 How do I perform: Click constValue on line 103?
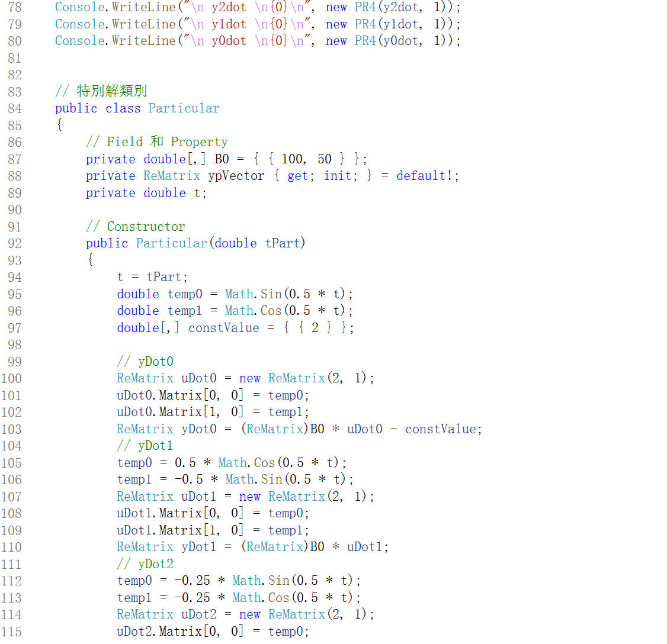click(440, 429)
